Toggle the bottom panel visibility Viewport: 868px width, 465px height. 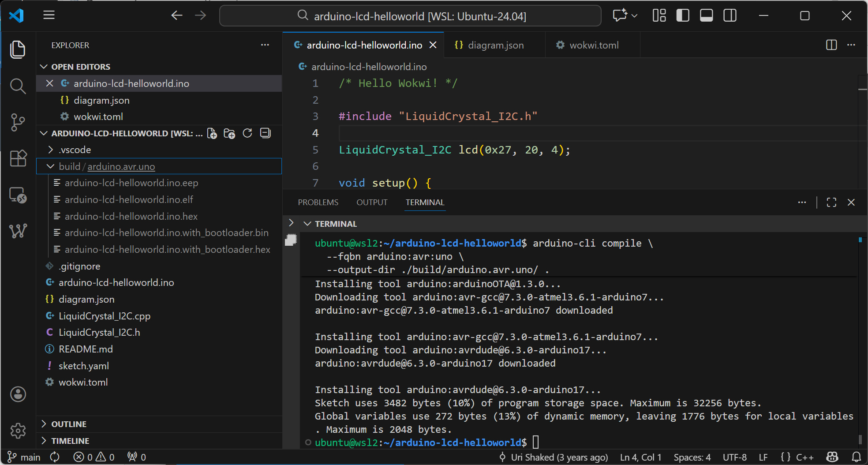[706, 16]
